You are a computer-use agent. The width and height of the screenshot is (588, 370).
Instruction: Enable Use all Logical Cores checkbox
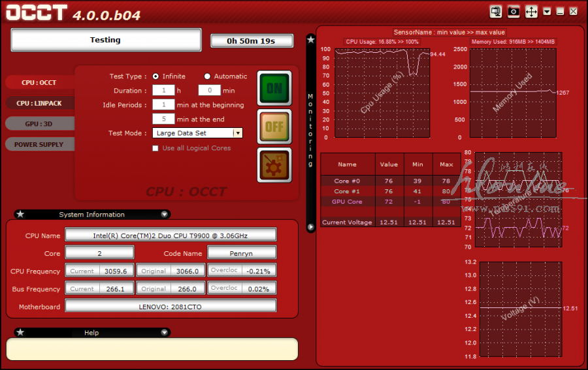(x=155, y=148)
